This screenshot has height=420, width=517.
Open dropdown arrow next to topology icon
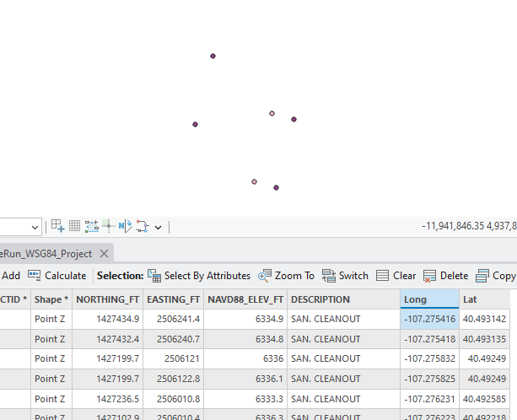[159, 228]
